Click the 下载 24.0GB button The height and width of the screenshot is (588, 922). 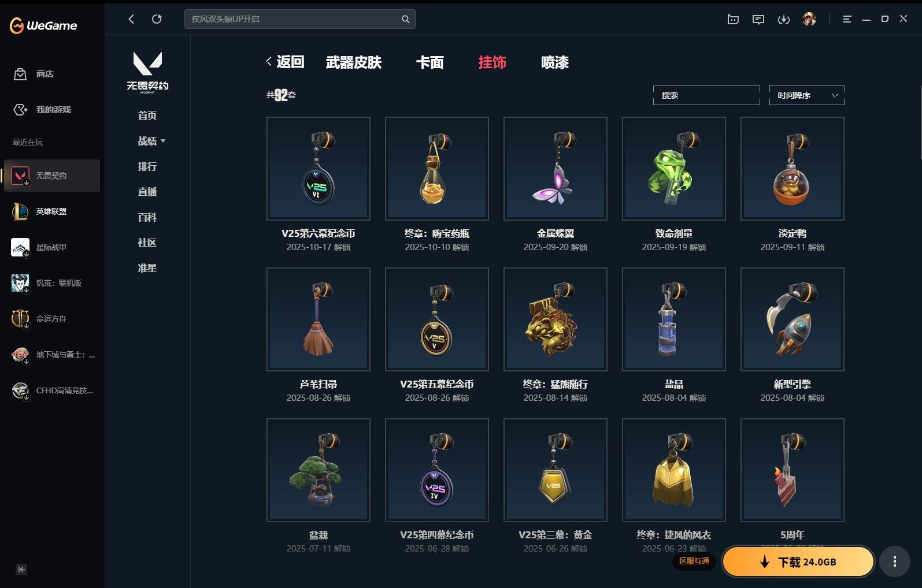pos(798,561)
